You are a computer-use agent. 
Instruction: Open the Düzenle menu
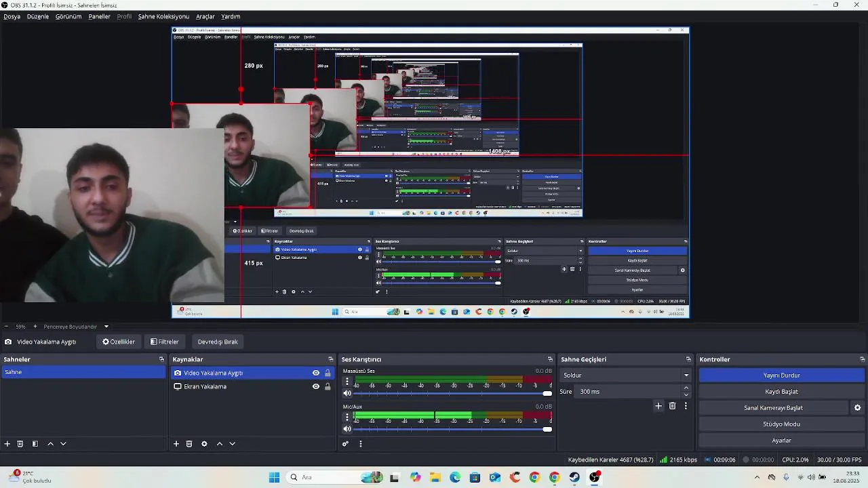pyautogui.click(x=38, y=16)
